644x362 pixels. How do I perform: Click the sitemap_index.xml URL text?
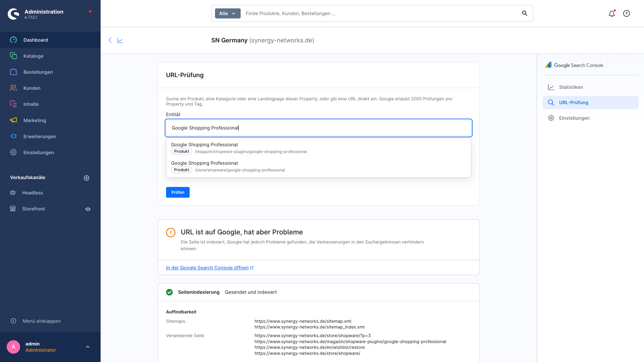[x=310, y=327]
